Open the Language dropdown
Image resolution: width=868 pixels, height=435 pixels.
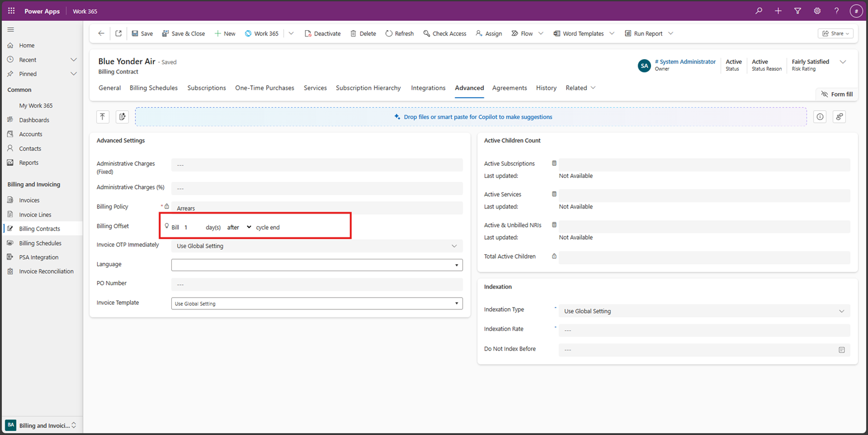317,265
